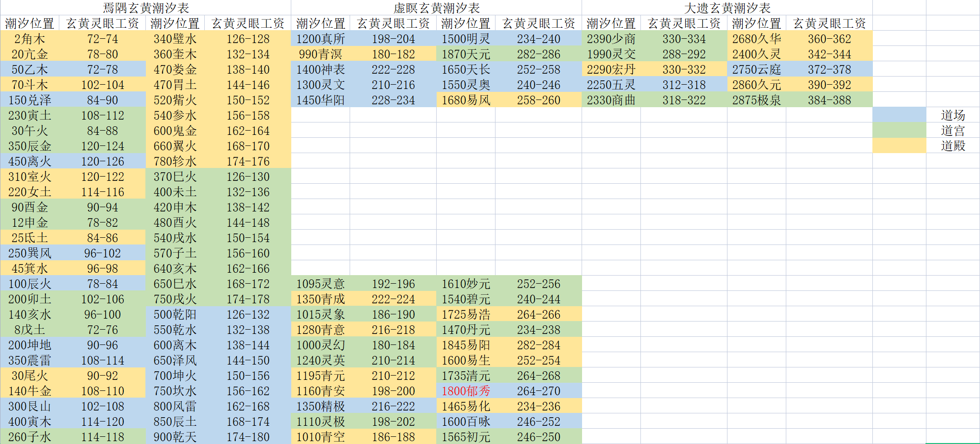Select the cell 800风雷
Image resolution: width=980 pixels, height=444 pixels.
point(175,406)
